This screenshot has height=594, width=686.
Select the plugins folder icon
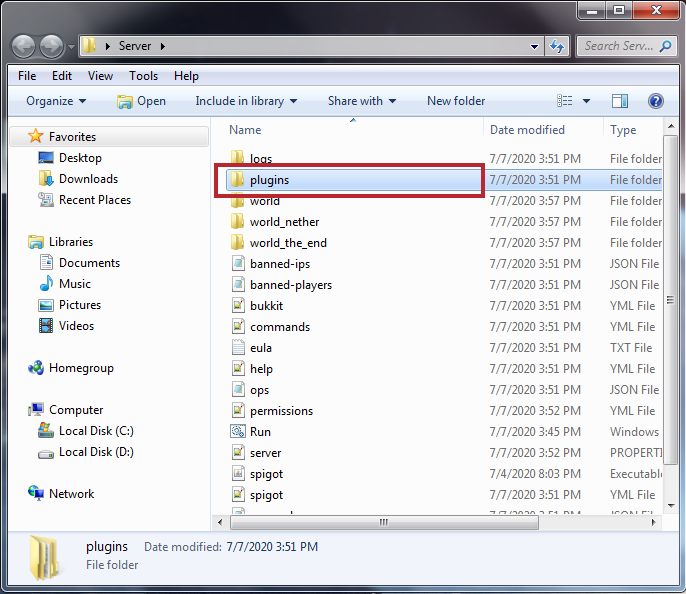coord(237,179)
